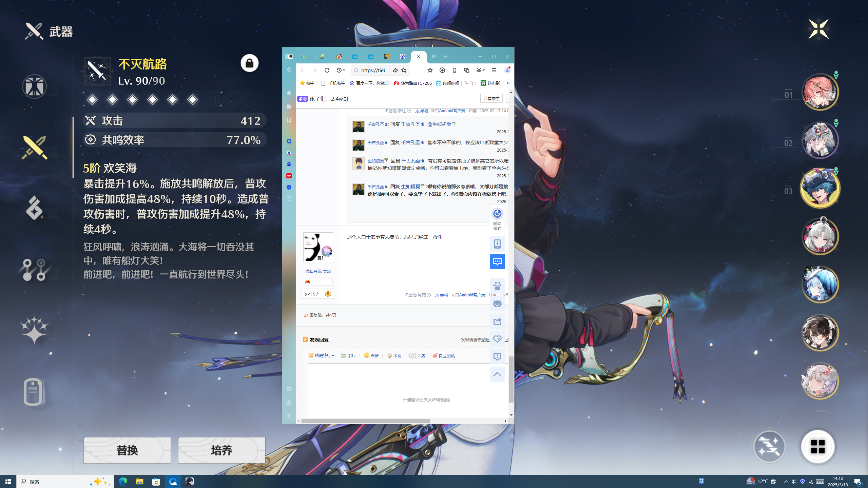Open the browser user account avatar
This screenshot has height=488, width=868.
507,70
